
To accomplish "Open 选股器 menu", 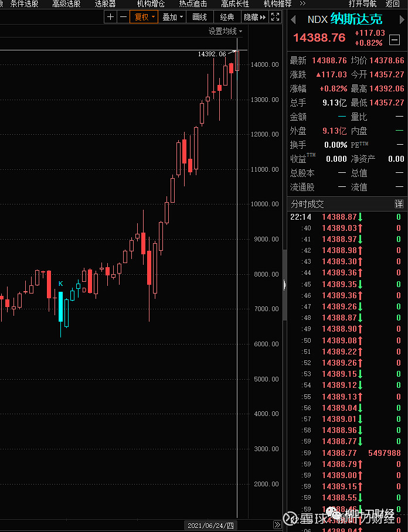I will click(106, 4).
